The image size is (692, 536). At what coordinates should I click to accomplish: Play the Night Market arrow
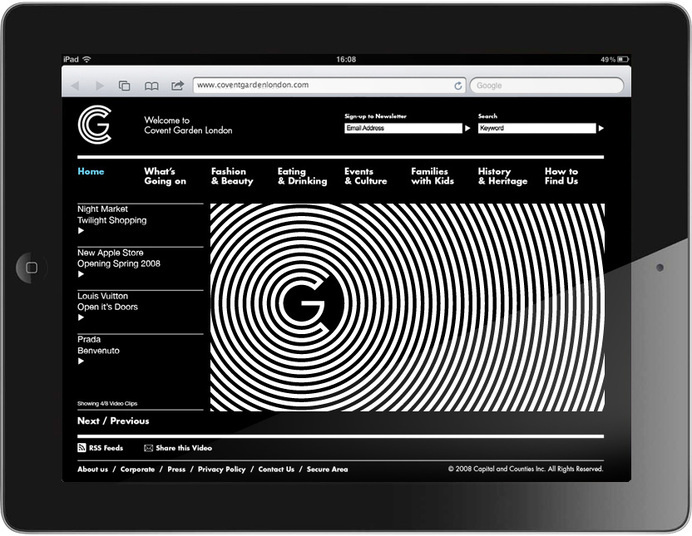[x=81, y=231]
